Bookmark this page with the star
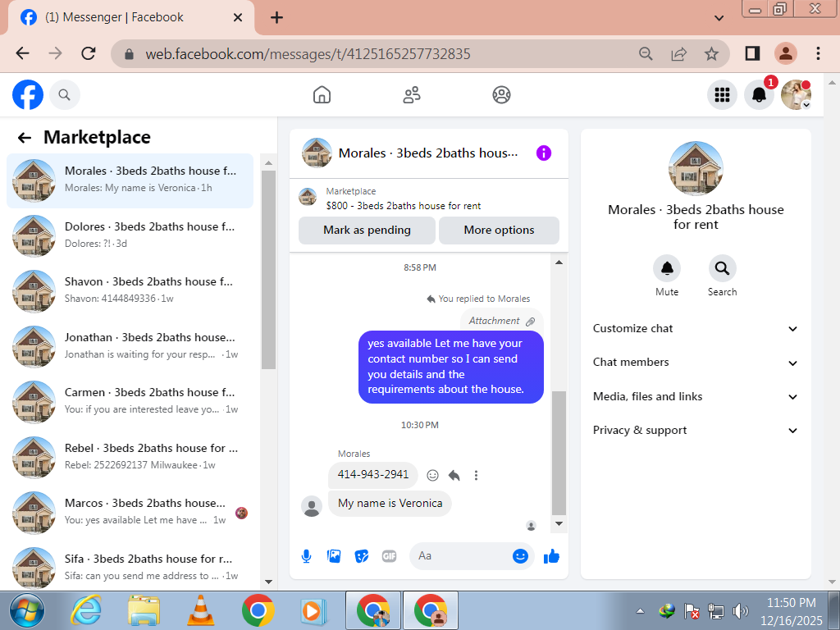This screenshot has width=840, height=630. pos(711,53)
